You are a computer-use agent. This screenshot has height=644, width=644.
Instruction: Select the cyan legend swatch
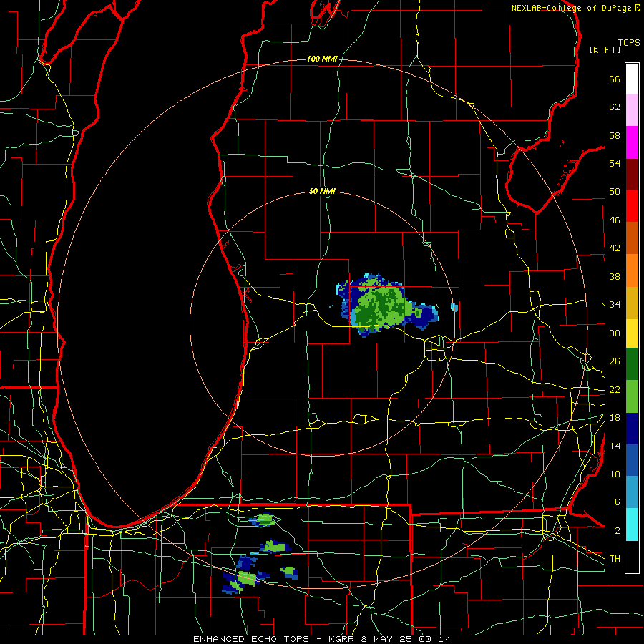[x=632, y=525]
